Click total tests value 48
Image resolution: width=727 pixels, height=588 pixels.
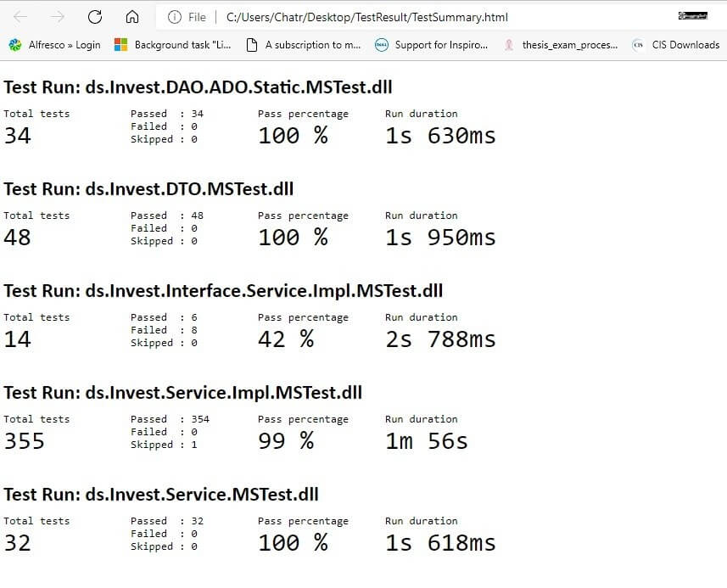click(18, 238)
